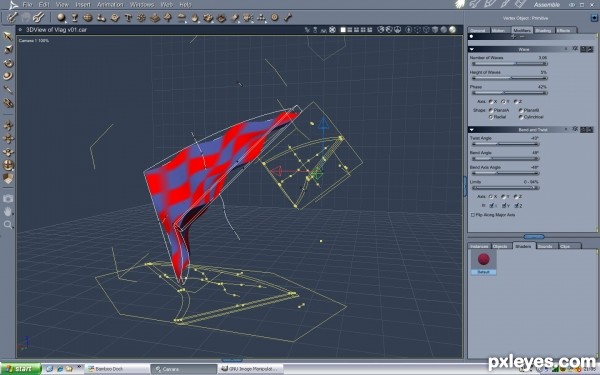600x375 pixels.
Task: Select Wave axis Z radio button
Action: tap(515, 102)
